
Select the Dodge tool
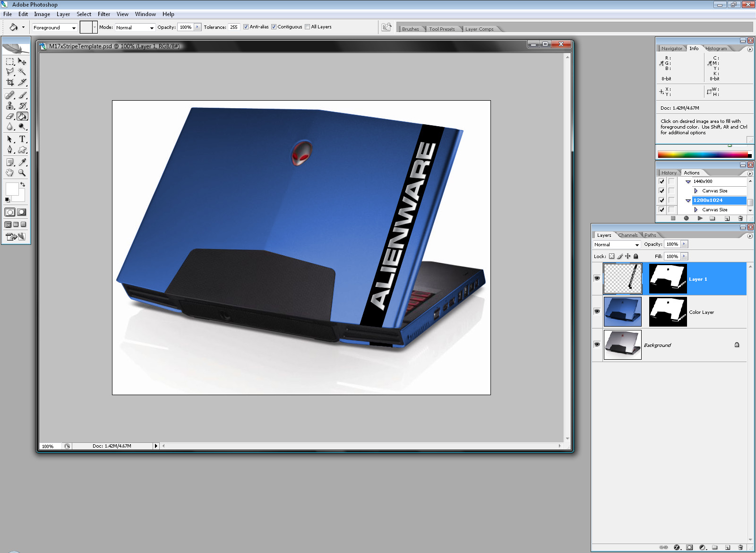click(x=22, y=127)
